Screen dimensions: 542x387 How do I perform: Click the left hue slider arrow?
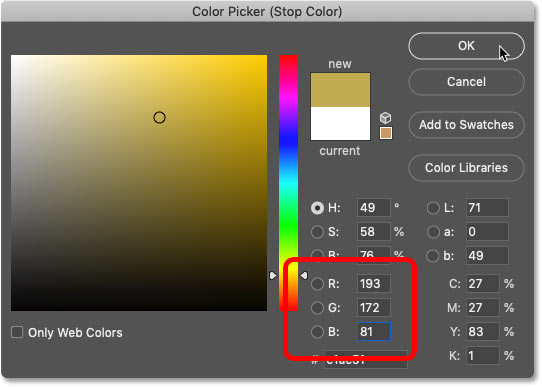[273, 275]
